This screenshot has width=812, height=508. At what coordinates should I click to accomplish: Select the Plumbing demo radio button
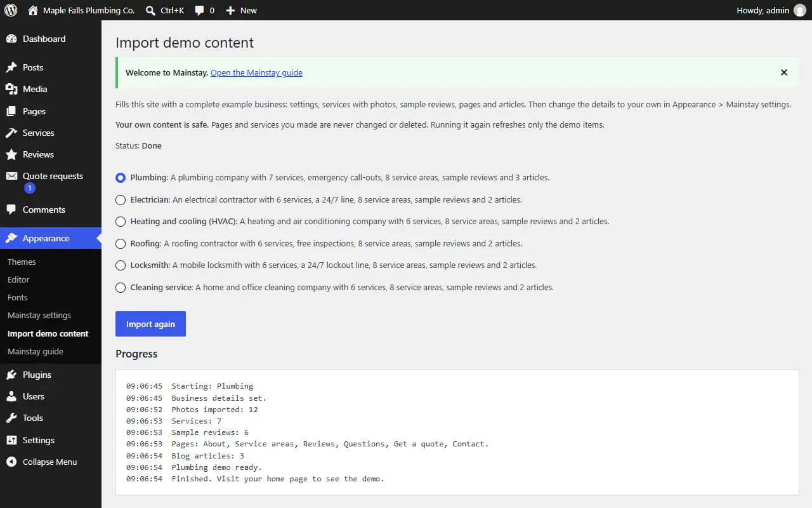(x=121, y=178)
